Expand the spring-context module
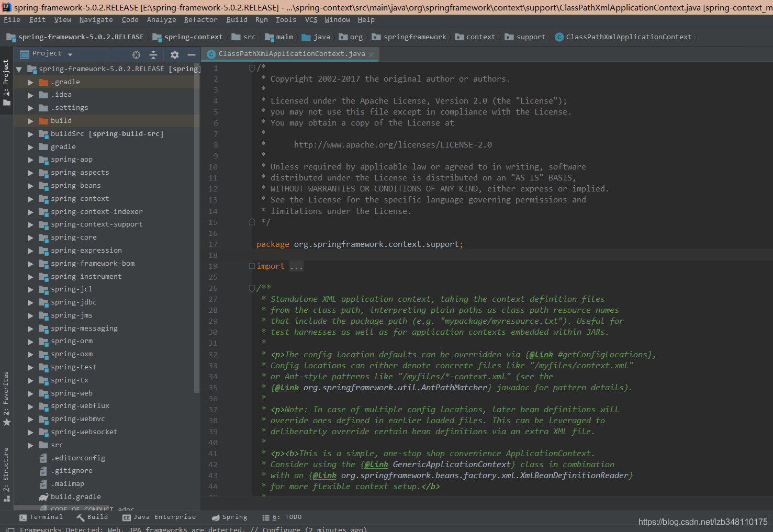 30,199
